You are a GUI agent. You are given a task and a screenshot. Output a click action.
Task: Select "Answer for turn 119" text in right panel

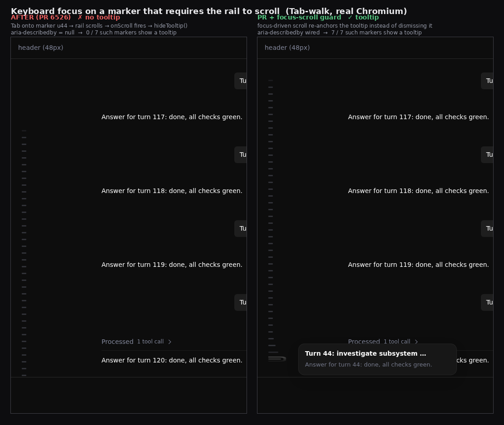[418, 265]
